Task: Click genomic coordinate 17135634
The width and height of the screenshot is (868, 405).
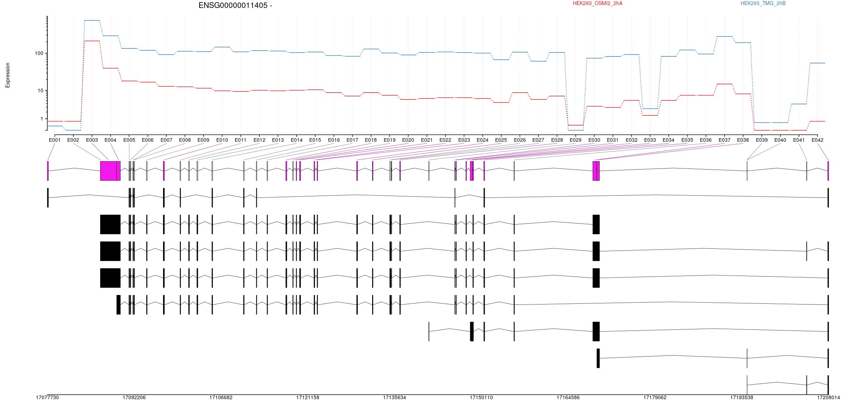Action: click(395, 398)
